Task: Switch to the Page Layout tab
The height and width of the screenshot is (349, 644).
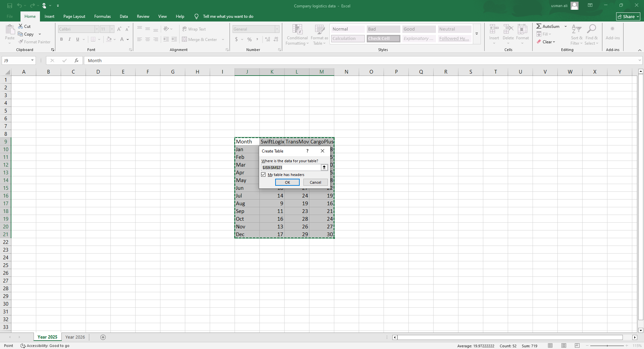Action: click(74, 16)
